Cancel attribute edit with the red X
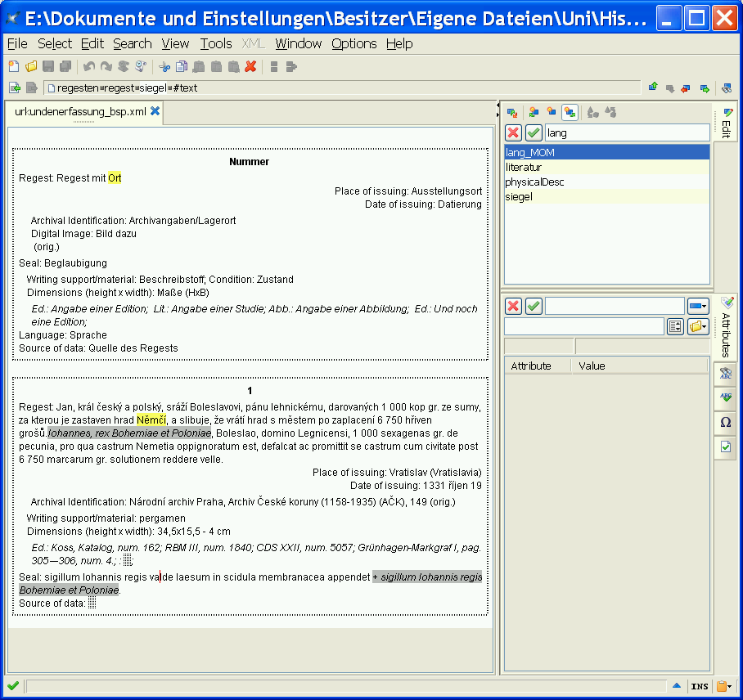Screen dimensions: 743x700 coord(513,306)
